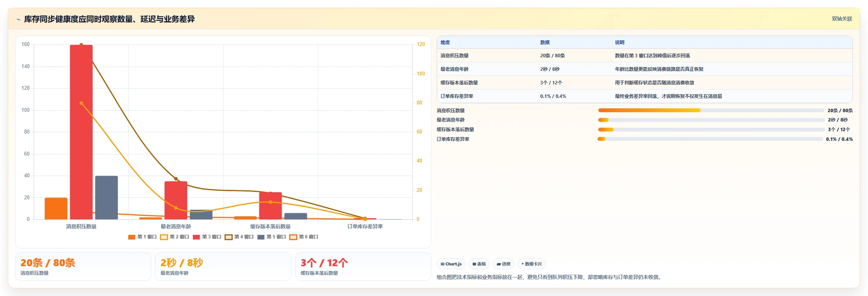Click the note 用于判断缓存状态是否随消息消费收敛
Screen dimensions: 868x296
tap(654, 83)
